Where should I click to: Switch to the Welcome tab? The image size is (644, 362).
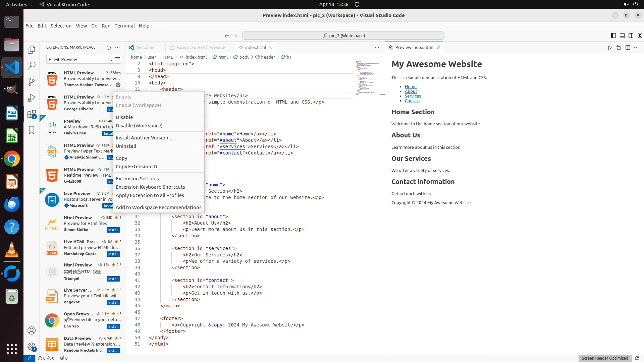pos(145,48)
